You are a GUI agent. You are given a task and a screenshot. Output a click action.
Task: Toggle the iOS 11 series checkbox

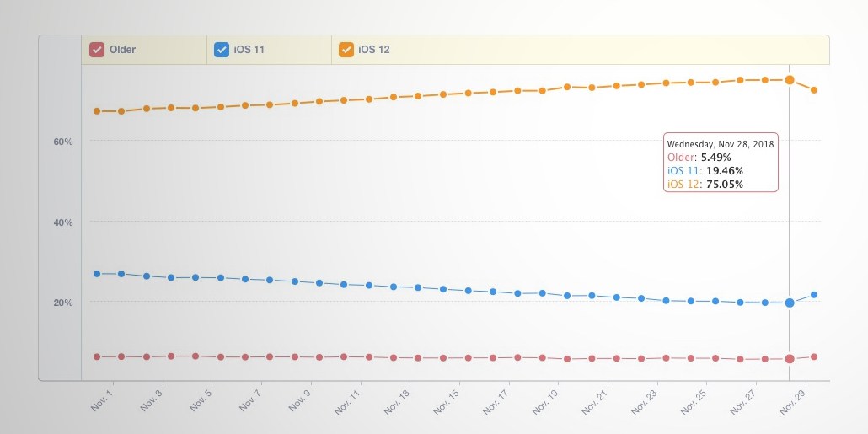coord(222,50)
